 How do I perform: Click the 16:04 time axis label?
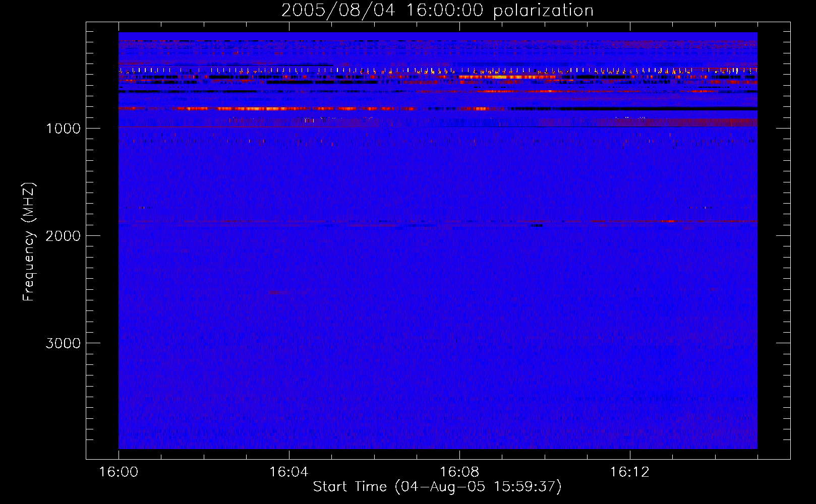(288, 472)
